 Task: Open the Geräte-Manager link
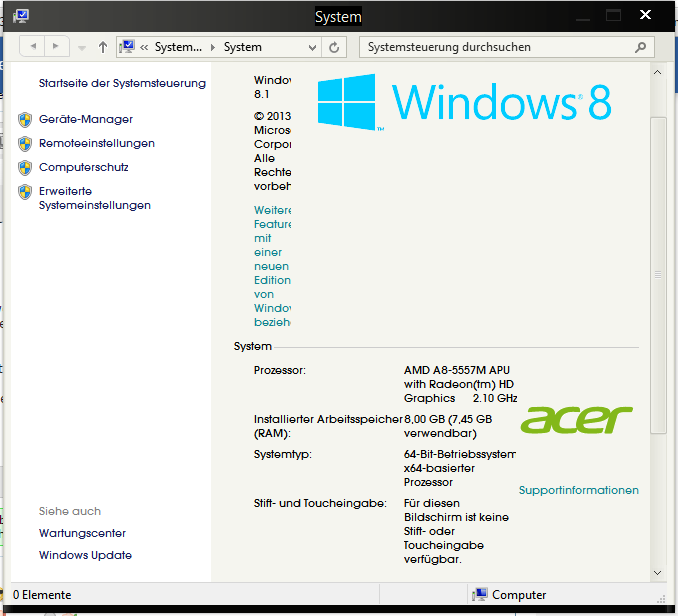(x=86, y=119)
